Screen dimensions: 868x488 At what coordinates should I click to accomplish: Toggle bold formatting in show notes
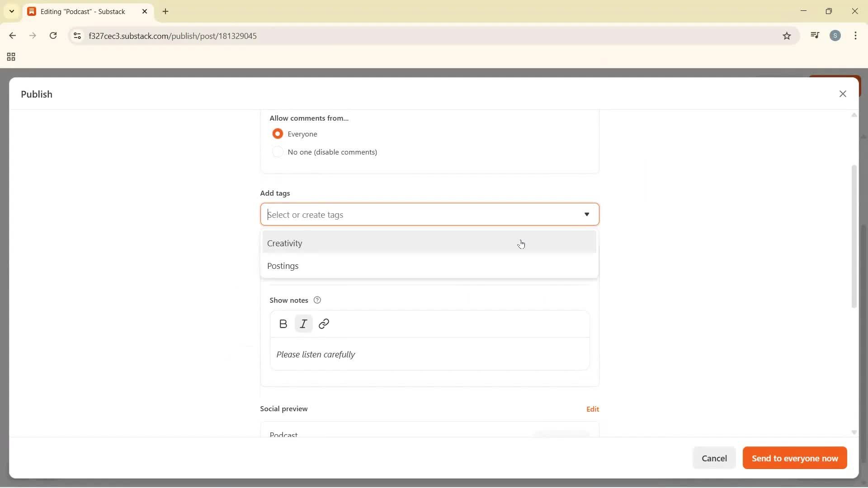pyautogui.click(x=283, y=324)
